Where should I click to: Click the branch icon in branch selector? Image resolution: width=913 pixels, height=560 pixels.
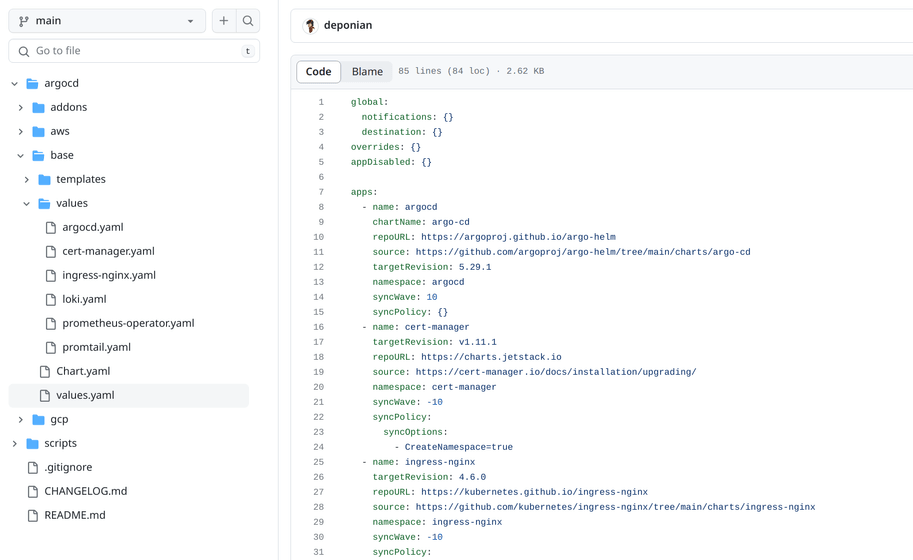23,21
